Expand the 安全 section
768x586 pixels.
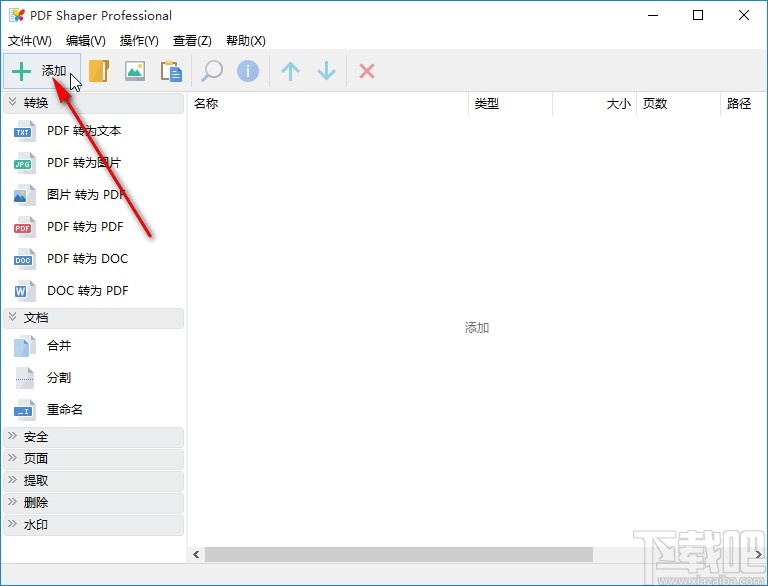[x=94, y=437]
